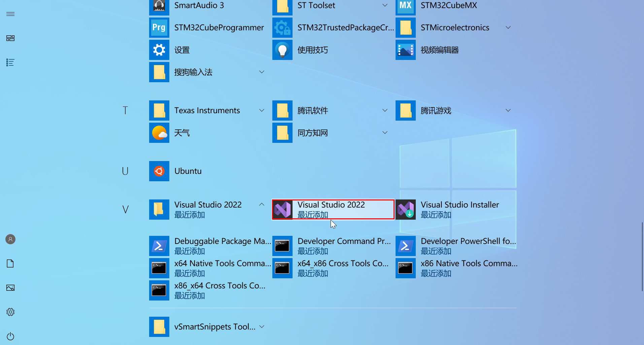The width and height of the screenshot is (644, 345).
Task: Expand the vSmartSnippets Tool folder chevron
Action: (x=262, y=327)
